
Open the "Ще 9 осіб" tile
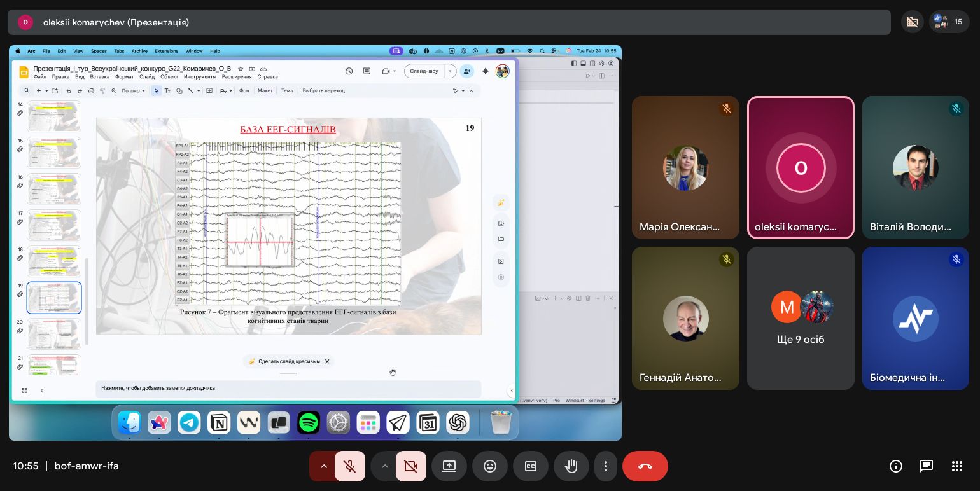(x=801, y=319)
